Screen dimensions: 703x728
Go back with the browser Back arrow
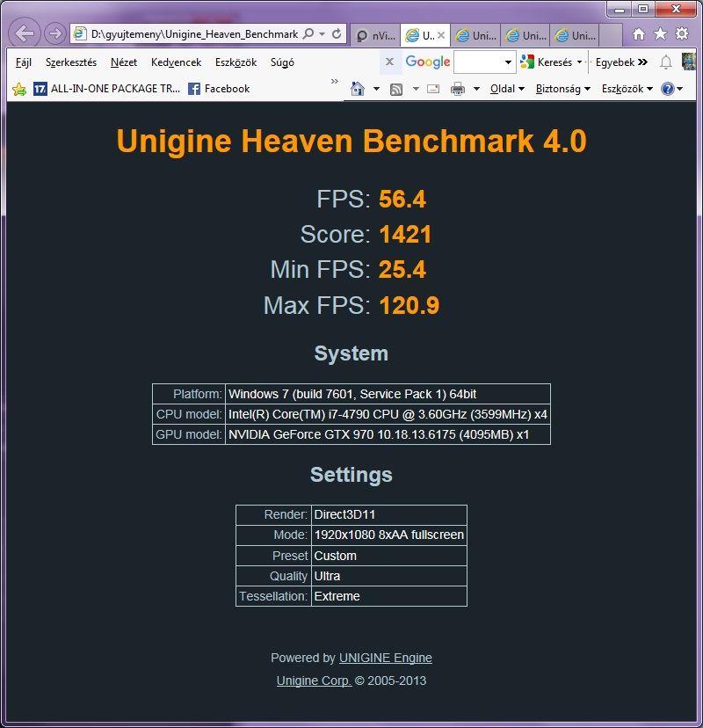coord(24,33)
